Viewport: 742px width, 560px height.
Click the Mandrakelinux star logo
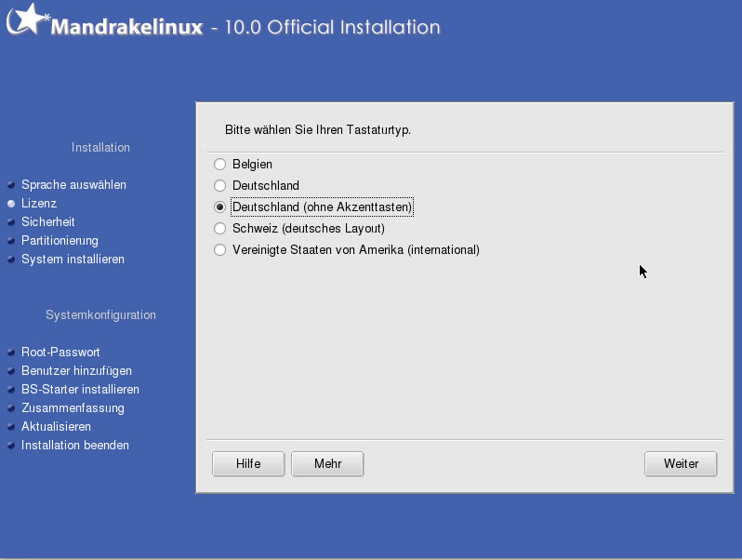tap(28, 19)
